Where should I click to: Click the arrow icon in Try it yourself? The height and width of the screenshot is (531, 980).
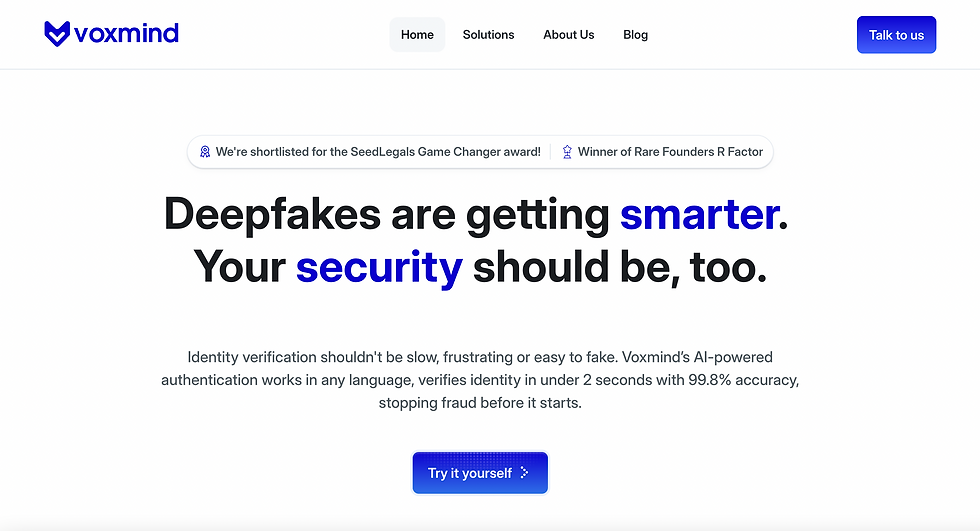(526, 473)
